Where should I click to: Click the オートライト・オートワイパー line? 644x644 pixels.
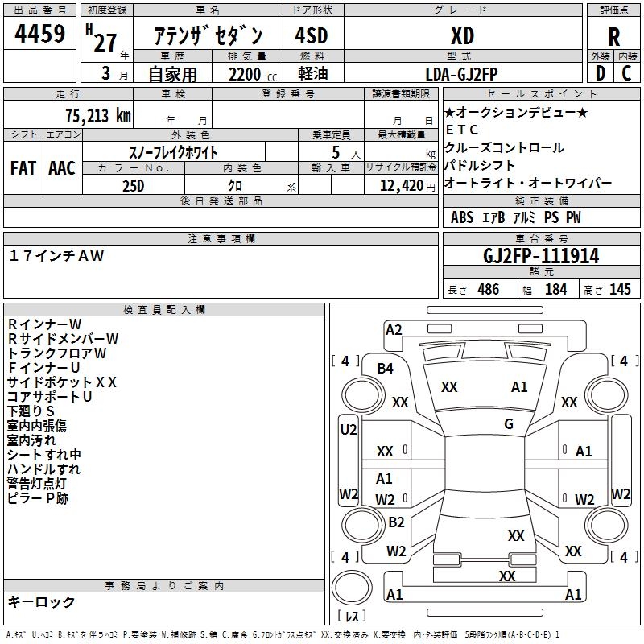click(x=528, y=183)
